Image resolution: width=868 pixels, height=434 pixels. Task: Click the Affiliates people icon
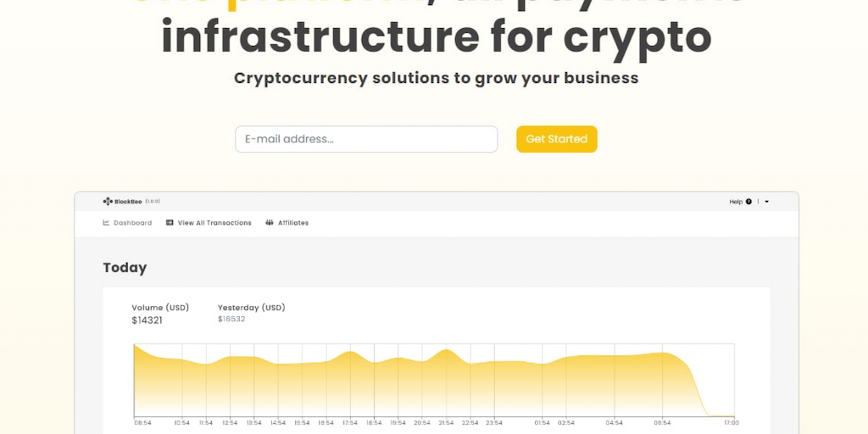[270, 223]
